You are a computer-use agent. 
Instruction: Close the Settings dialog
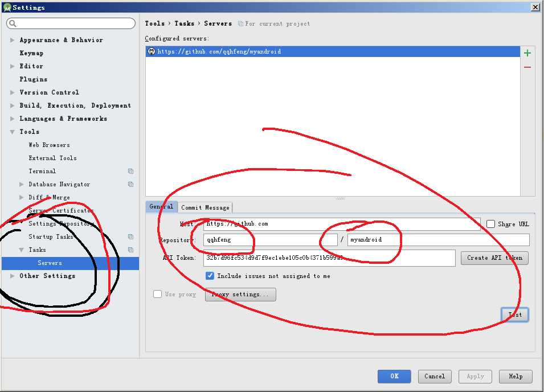click(535, 7)
